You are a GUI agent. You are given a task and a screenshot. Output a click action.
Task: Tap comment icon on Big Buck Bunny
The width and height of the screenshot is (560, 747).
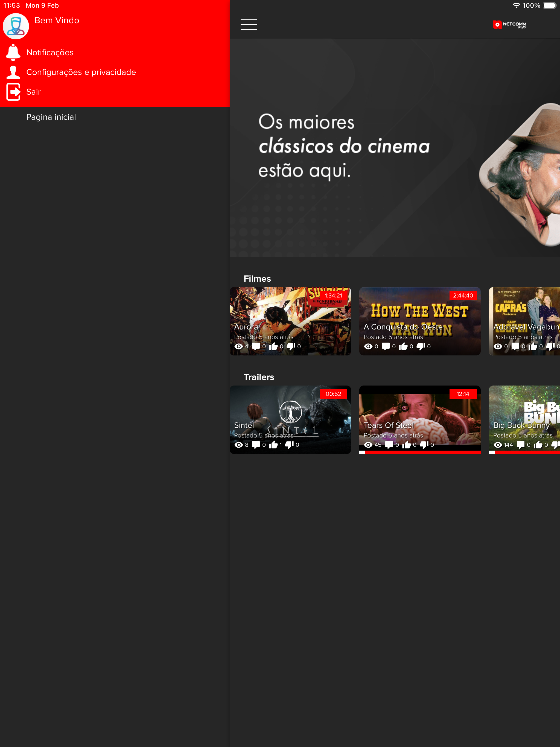click(520, 445)
